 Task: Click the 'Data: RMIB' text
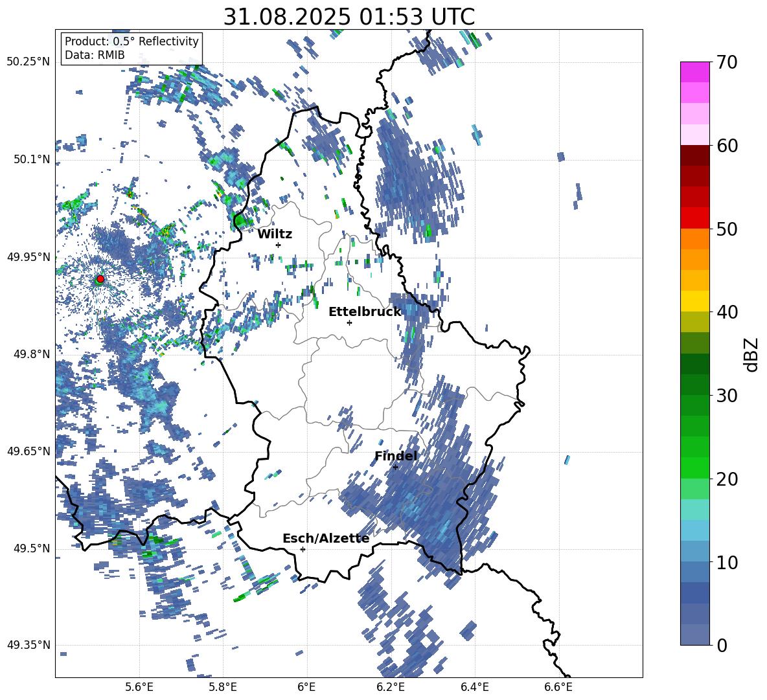point(95,55)
